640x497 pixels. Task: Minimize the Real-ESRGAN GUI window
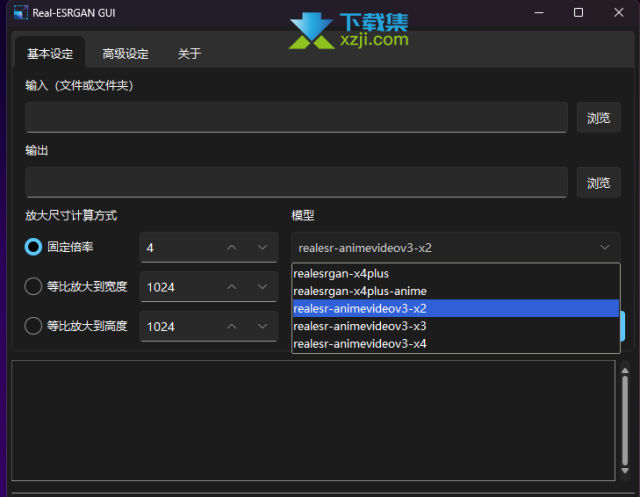click(x=539, y=13)
